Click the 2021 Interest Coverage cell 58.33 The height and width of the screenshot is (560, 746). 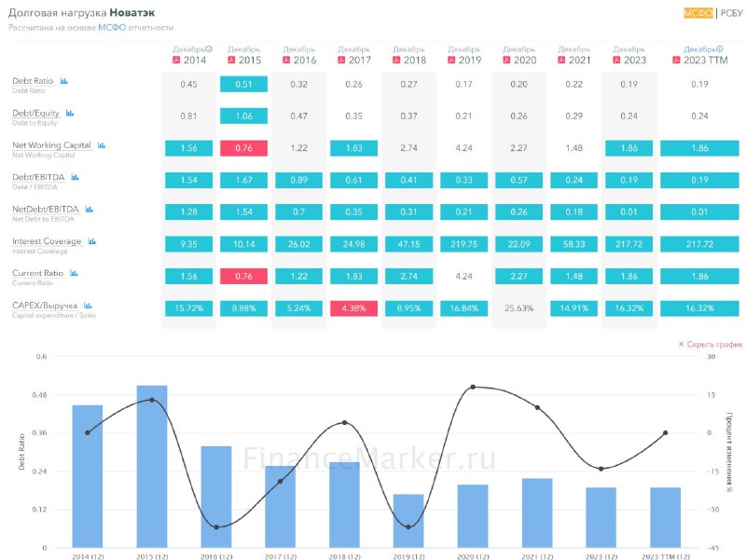point(574,244)
